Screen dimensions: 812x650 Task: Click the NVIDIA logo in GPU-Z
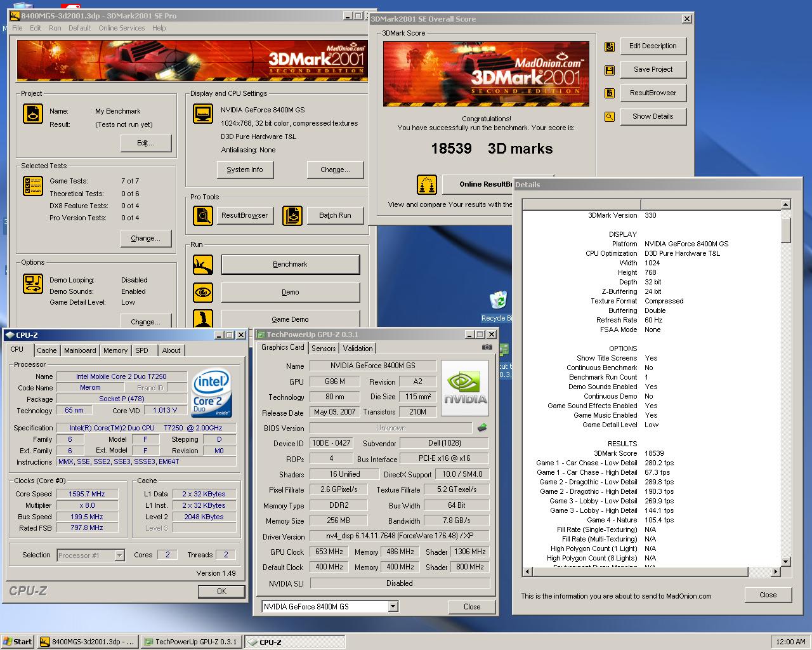click(465, 388)
